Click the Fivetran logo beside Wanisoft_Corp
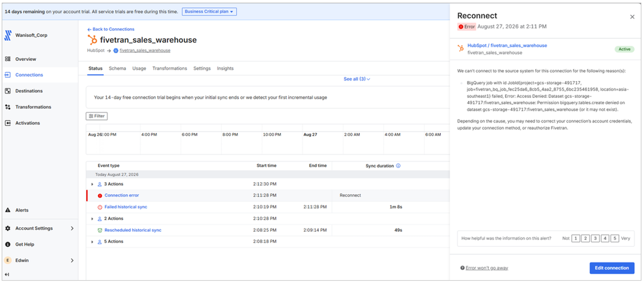The image size is (644, 282). pyautogui.click(x=8, y=36)
